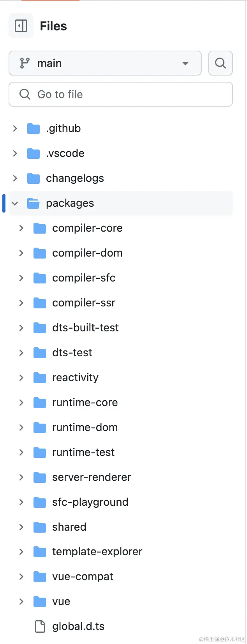
Task: Expand the compiler-core folder chevron
Action: (x=21, y=228)
